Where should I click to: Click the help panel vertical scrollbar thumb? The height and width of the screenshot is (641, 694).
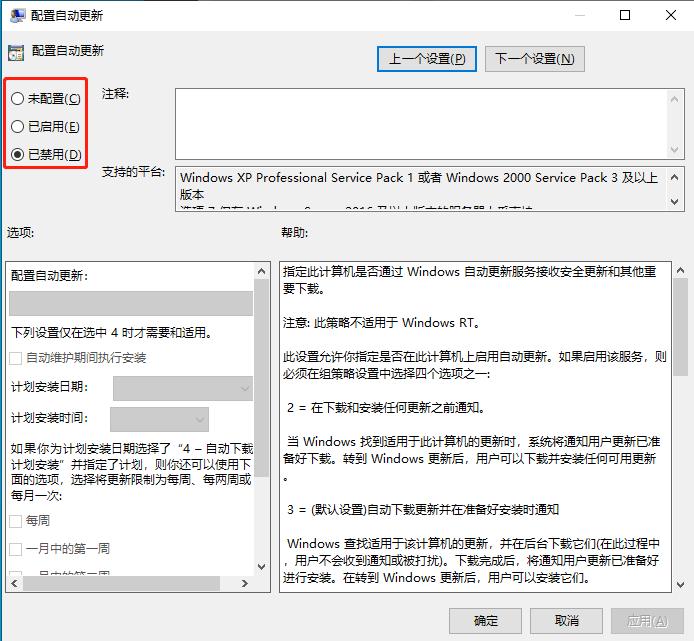pos(680,327)
